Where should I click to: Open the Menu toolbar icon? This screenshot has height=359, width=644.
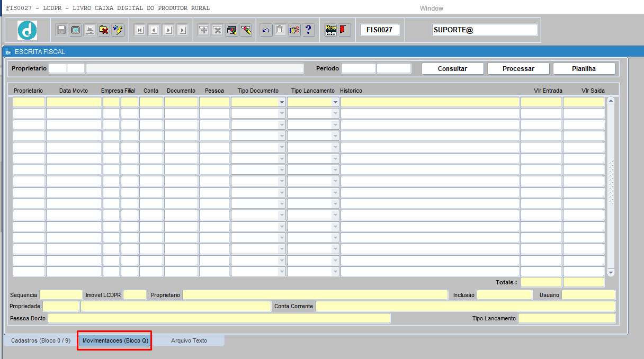click(331, 30)
